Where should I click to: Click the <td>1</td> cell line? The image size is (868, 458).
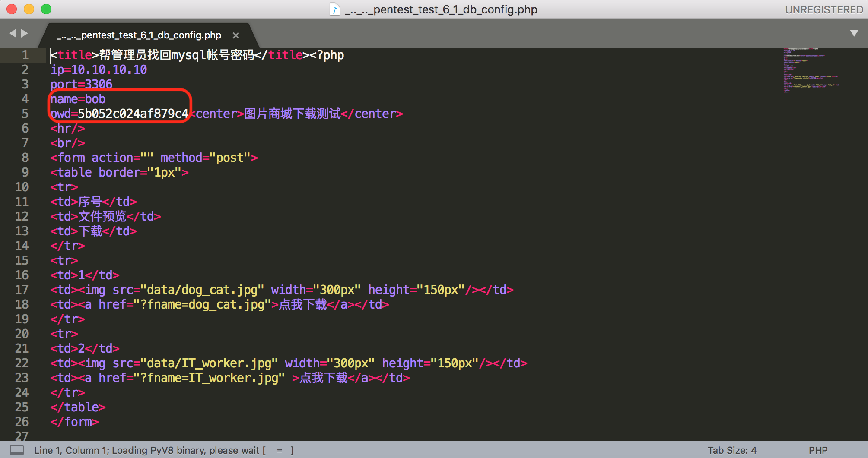click(x=85, y=275)
